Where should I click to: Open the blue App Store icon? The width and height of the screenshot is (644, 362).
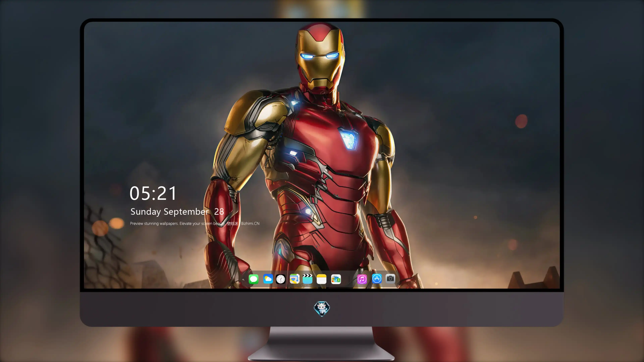point(377,279)
